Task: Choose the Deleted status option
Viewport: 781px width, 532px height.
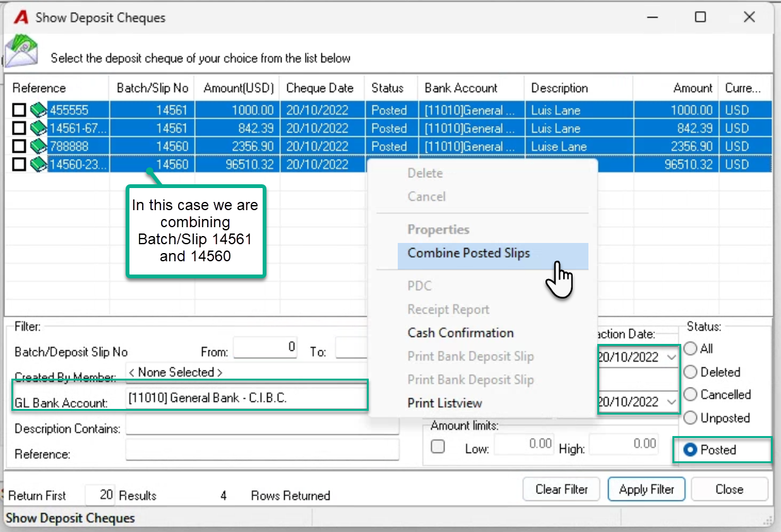Action: [691, 372]
